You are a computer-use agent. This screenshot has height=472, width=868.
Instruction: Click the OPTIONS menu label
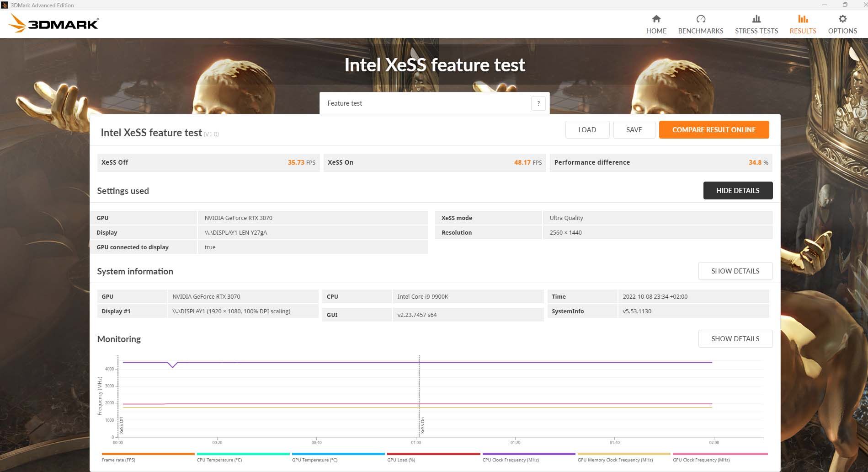coord(842,31)
